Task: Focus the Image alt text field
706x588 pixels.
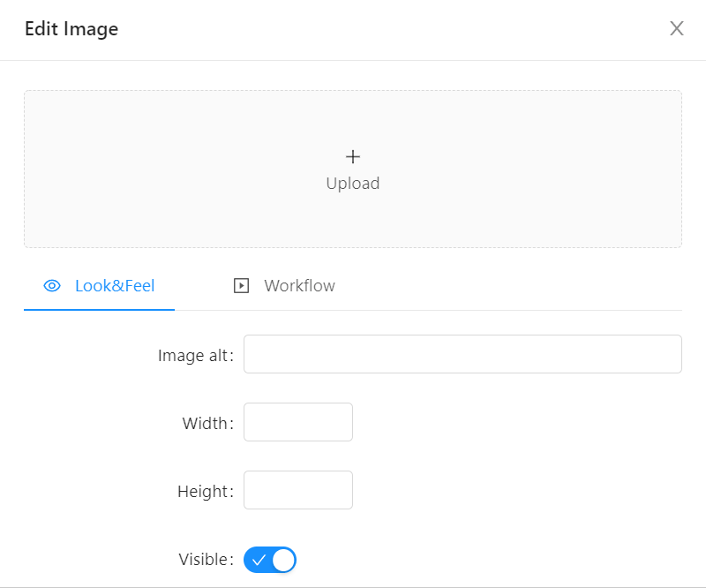Action: tap(462, 354)
